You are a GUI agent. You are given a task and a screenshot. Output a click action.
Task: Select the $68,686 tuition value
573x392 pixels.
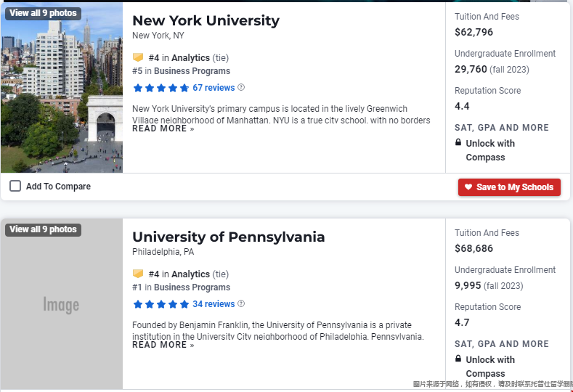click(474, 248)
